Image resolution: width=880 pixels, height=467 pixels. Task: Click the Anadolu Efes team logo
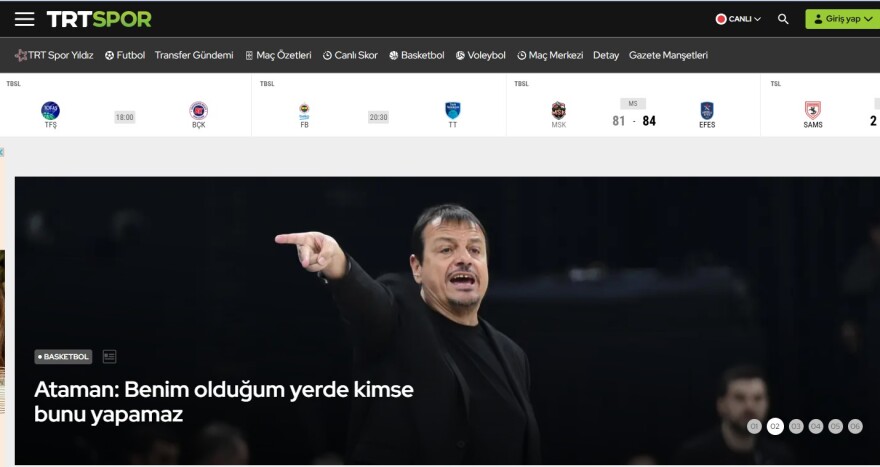(707, 110)
